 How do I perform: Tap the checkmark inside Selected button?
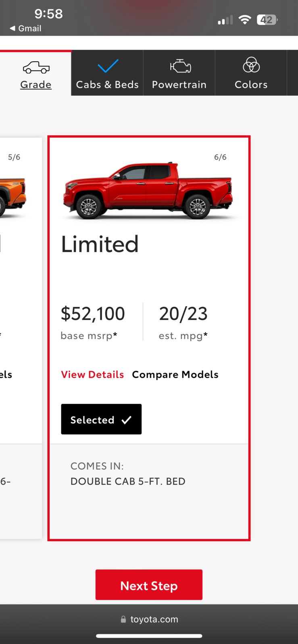pos(126,420)
